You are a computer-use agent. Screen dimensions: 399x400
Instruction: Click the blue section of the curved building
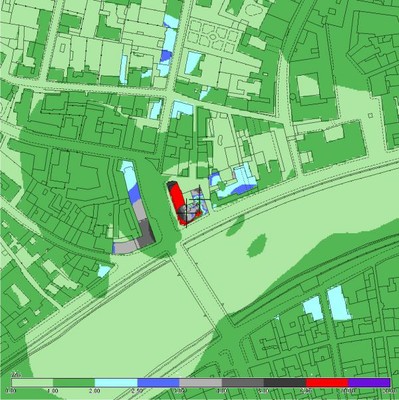click(135, 194)
